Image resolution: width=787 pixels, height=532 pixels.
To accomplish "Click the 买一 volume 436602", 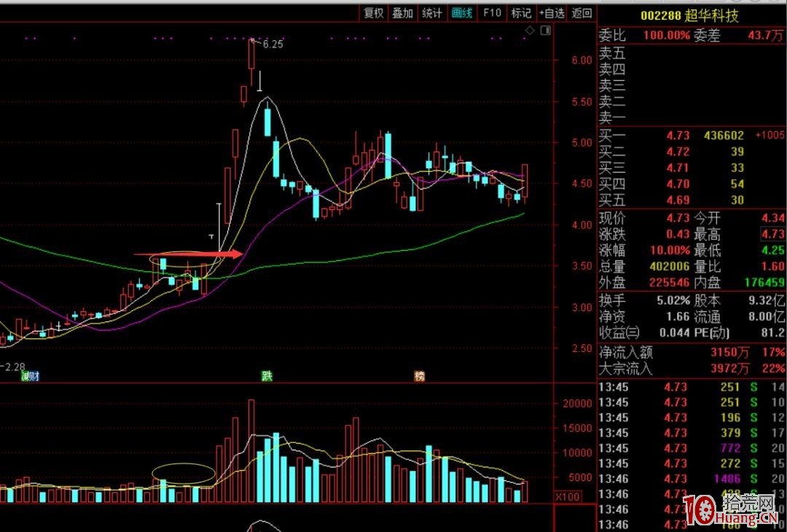I will point(724,136).
